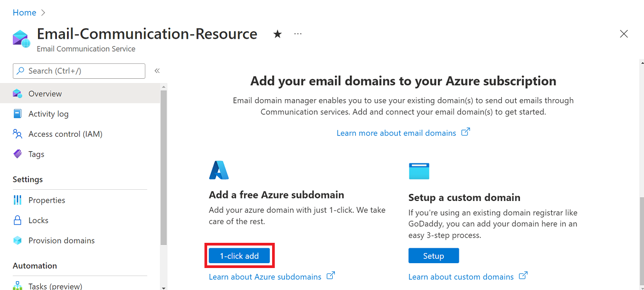Viewport: 644px width, 290px height.
Task: Close the Email-Communication-Resource blade
Action: pos(624,34)
